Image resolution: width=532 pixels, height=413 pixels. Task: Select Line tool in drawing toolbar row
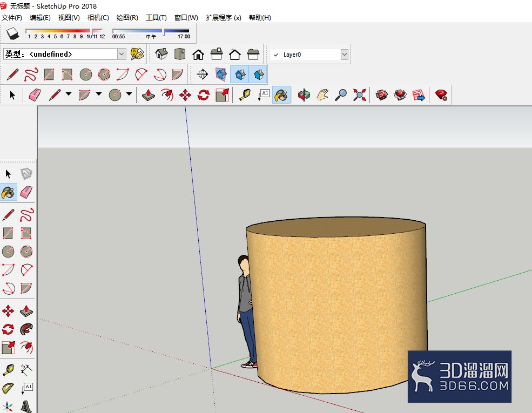(12, 75)
